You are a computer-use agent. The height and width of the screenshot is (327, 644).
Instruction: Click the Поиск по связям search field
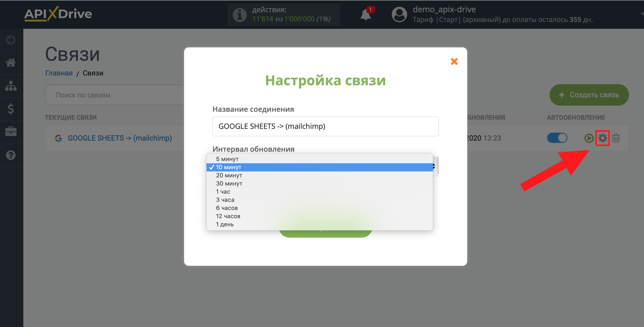115,95
